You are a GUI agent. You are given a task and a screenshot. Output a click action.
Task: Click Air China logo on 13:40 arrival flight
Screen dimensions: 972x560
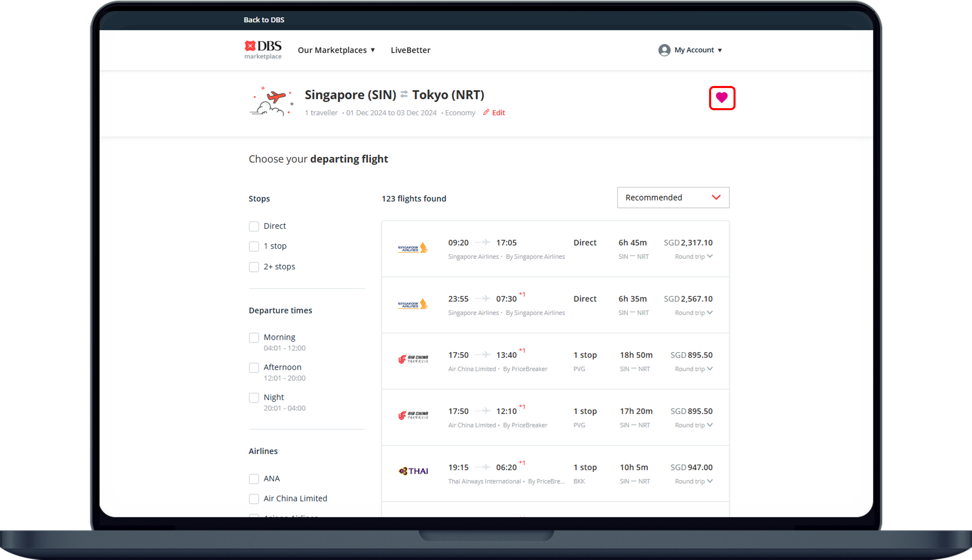413,359
